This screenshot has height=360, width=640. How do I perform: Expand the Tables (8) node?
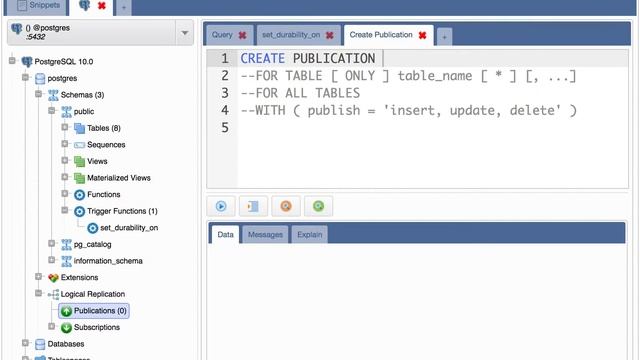click(64, 127)
